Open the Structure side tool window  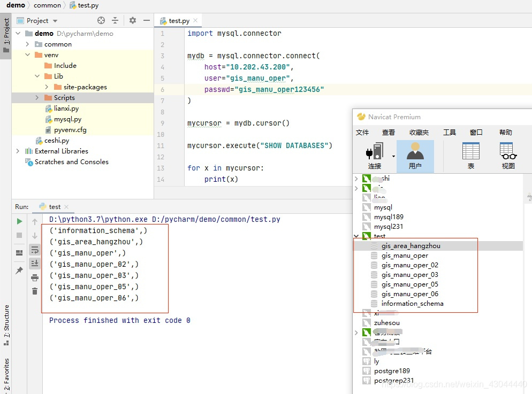click(x=6, y=325)
